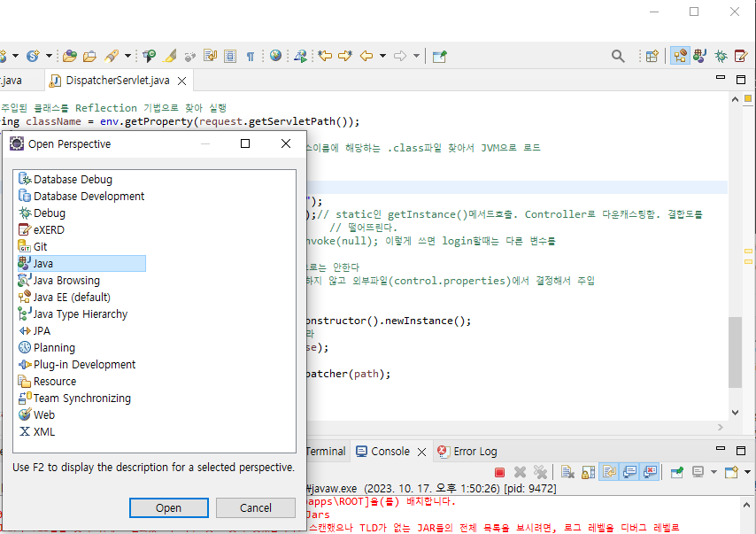Click the Back navigation arrow
Image resolution: width=756 pixels, height=534 pixels.
pos(366,56)
